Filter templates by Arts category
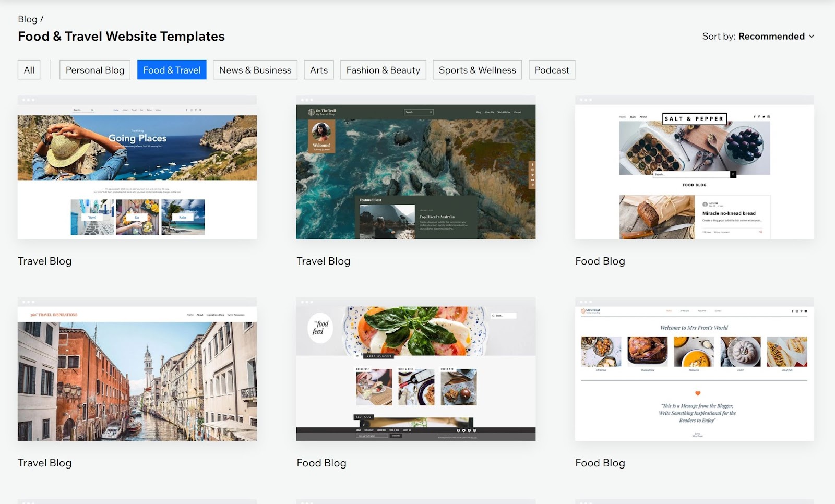 (318, 69)
